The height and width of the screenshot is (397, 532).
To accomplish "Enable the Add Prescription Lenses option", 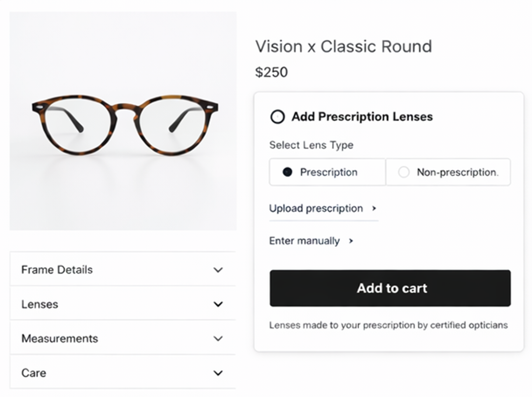I will (277, 116).
